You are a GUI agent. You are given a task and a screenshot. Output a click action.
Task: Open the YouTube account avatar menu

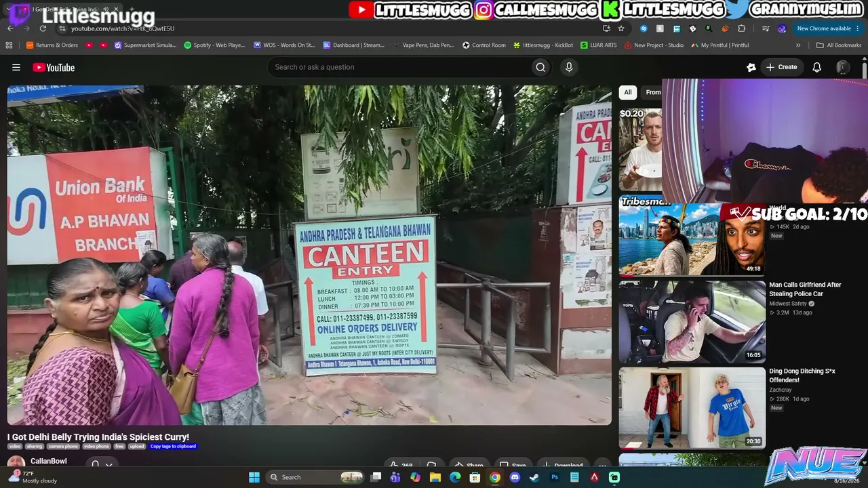[x=843, y=67]
